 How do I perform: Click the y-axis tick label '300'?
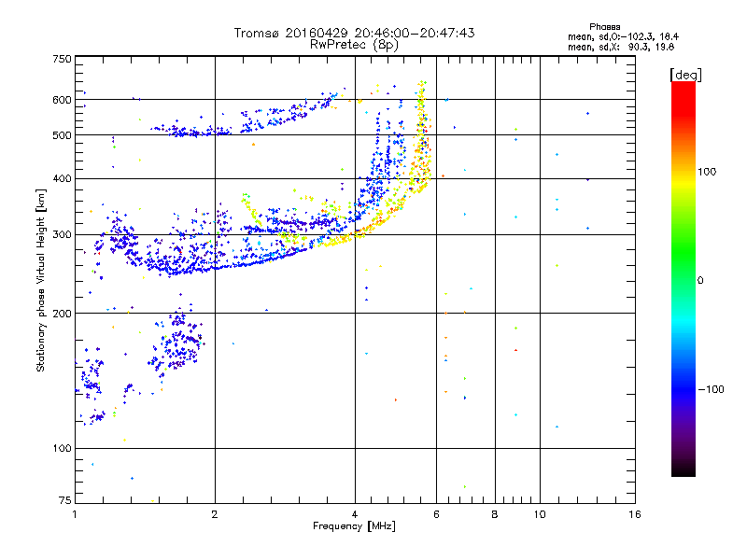[63, 234]
